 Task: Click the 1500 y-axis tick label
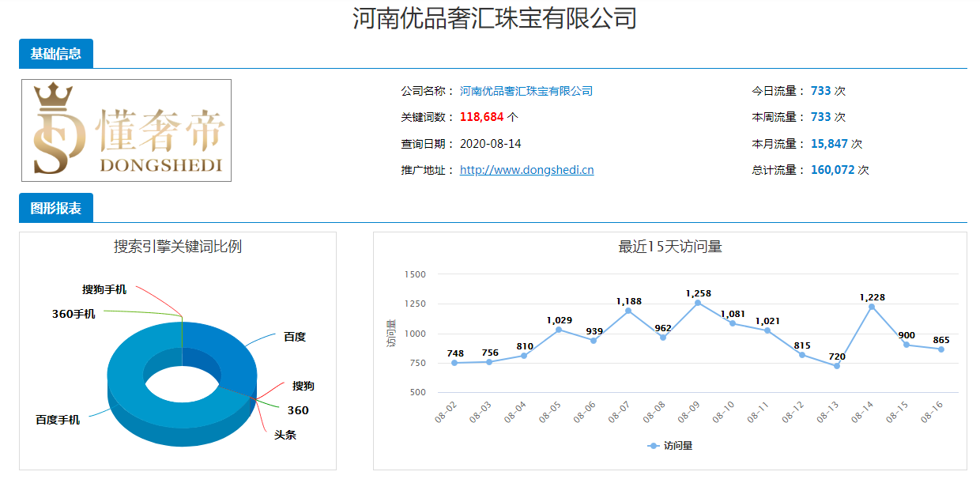point(415,274)
